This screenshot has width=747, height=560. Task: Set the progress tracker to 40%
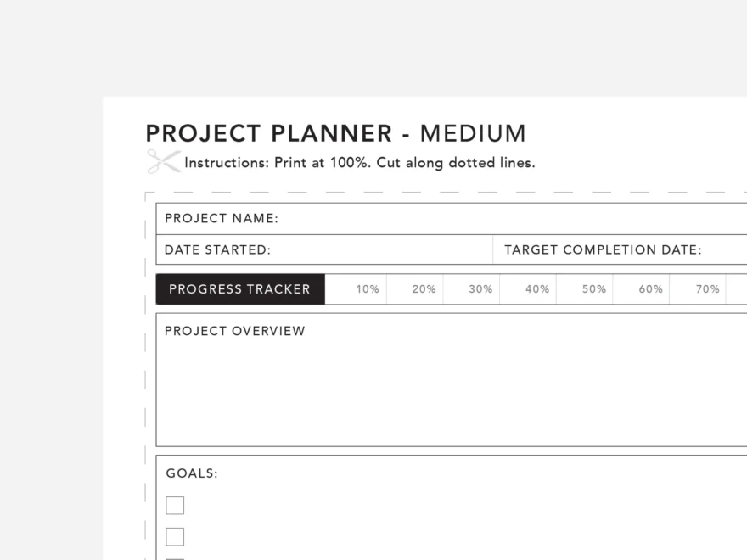[528, 289]
